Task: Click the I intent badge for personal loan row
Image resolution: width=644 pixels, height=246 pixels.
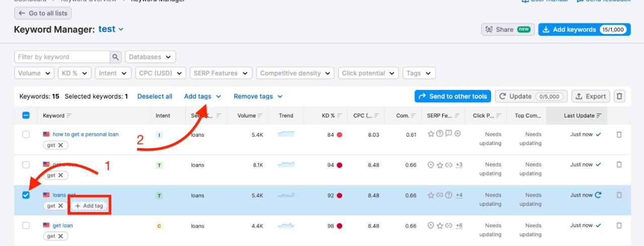Action: (159, 135)
